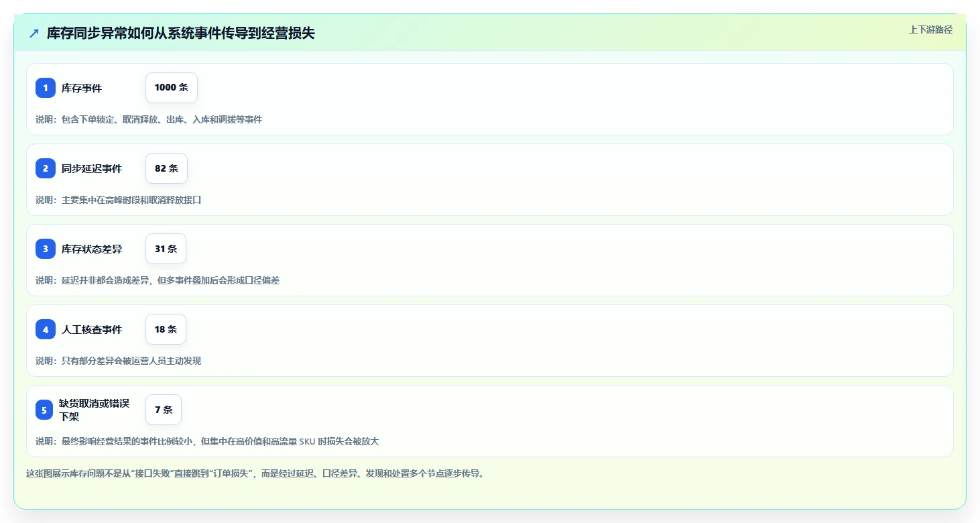Click the 18 条 count pill
Image resolution: width=980 pixels, height=523 pixels.
166,329
